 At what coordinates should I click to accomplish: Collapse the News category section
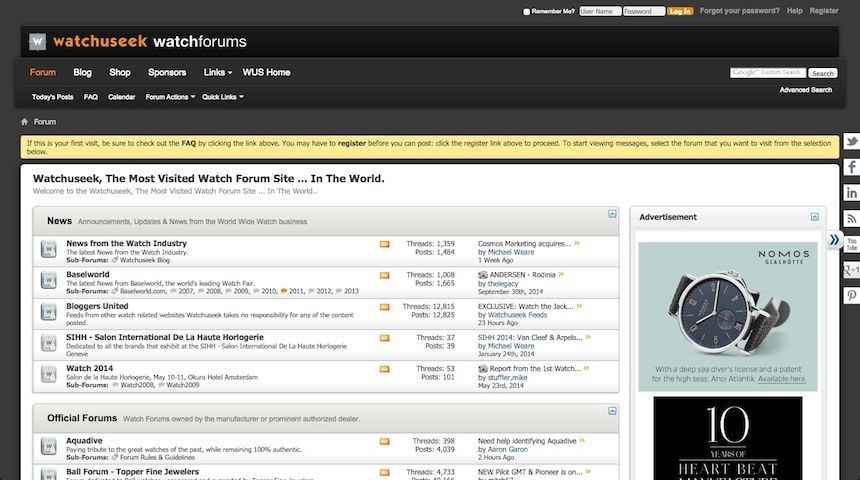(612, 214)
